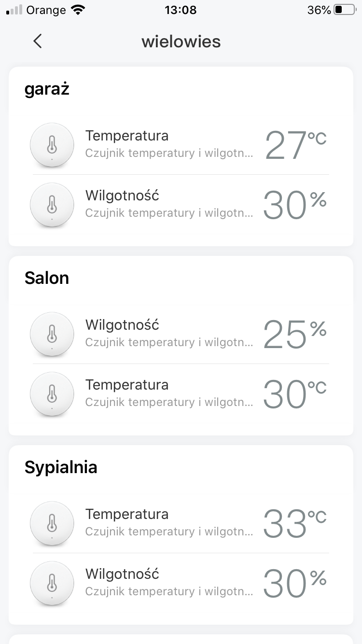Tap Salon Wilgotność thermometer icon

click(52, 334)
